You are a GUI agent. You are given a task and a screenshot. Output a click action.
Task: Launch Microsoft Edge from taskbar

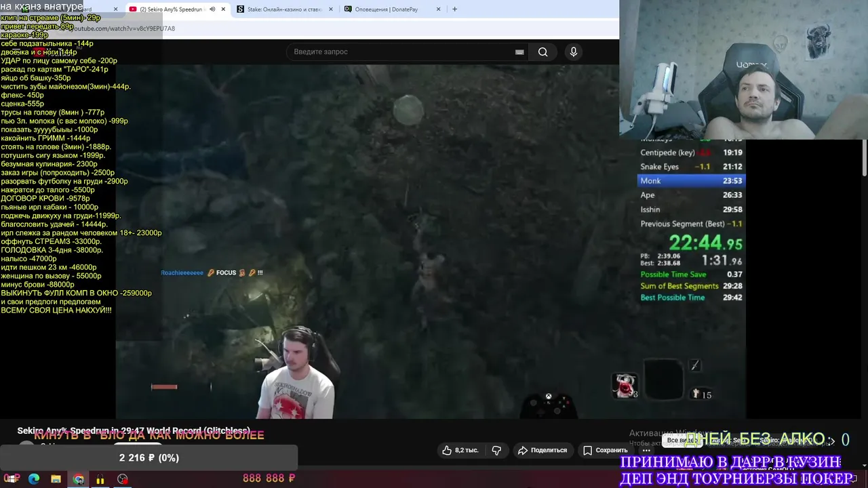[x=34, y=479]
